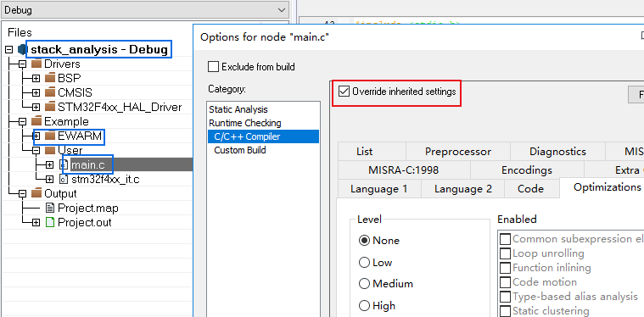The height and width of the screenshot is (317, 644).
Task: Select None optimization level
Action: [364, 241]
